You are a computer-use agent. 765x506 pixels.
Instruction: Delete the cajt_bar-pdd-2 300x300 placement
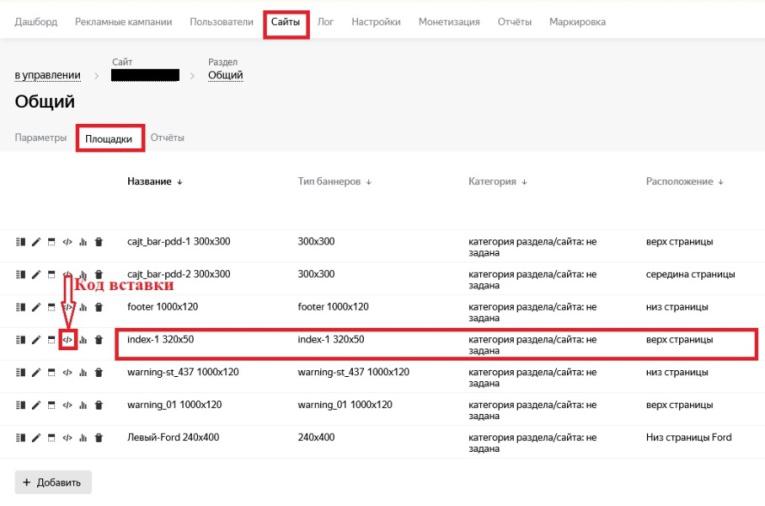click(x=99, y=275)
